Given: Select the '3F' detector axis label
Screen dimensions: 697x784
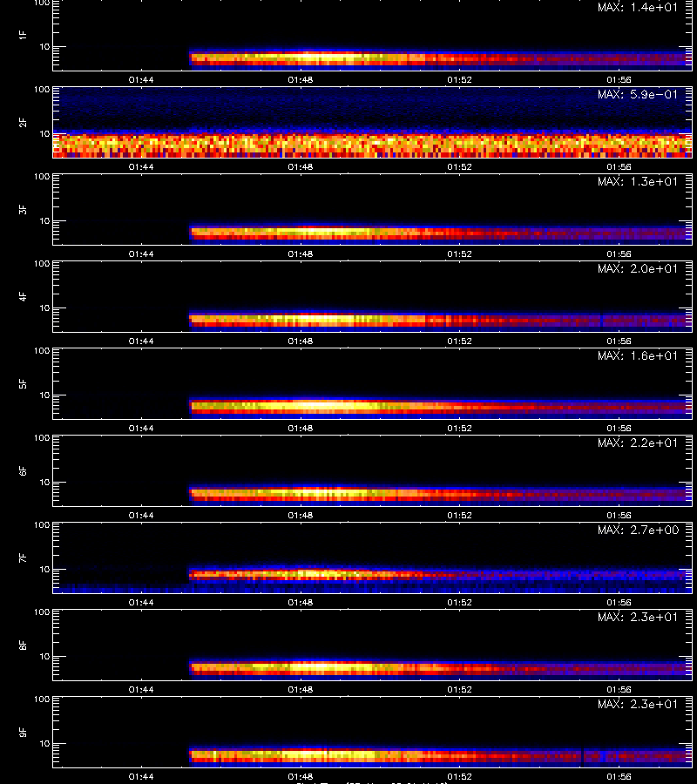Looking at the screenshot, I should (23, 209).
